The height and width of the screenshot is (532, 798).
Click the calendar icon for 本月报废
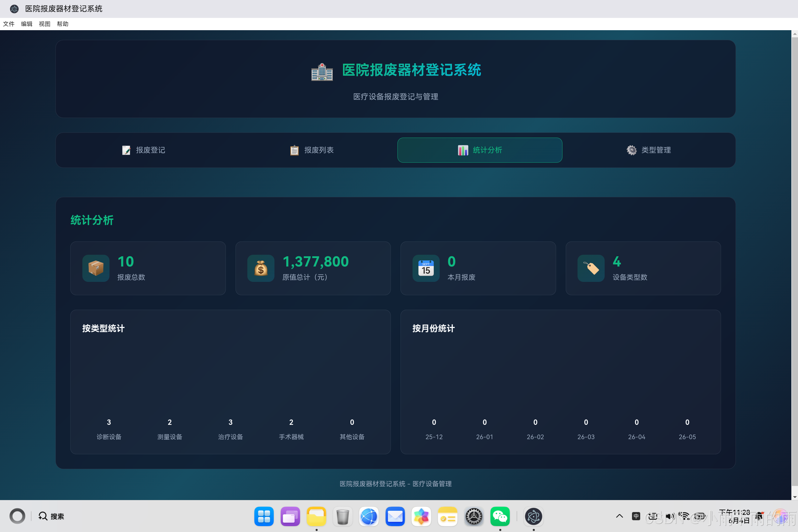click(x=426, y=268)
